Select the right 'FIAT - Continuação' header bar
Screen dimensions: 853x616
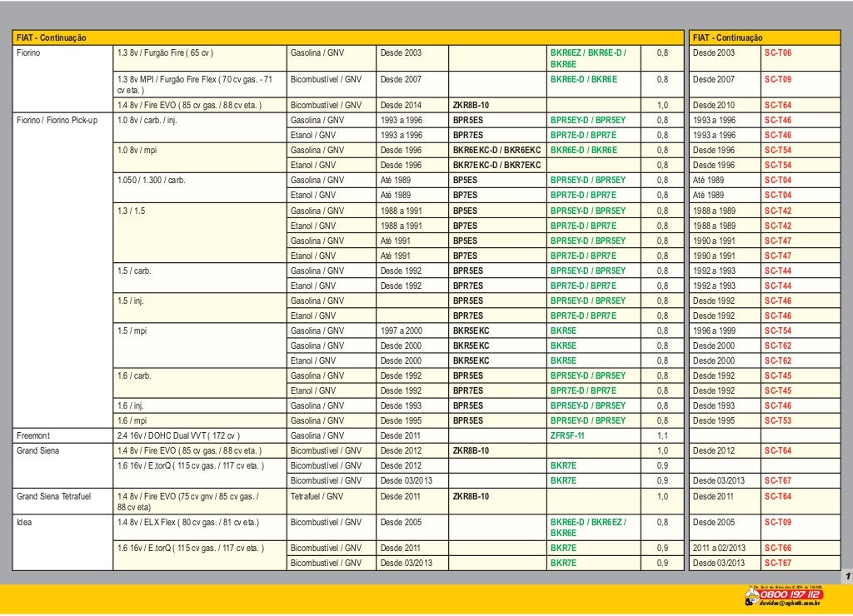765,37
